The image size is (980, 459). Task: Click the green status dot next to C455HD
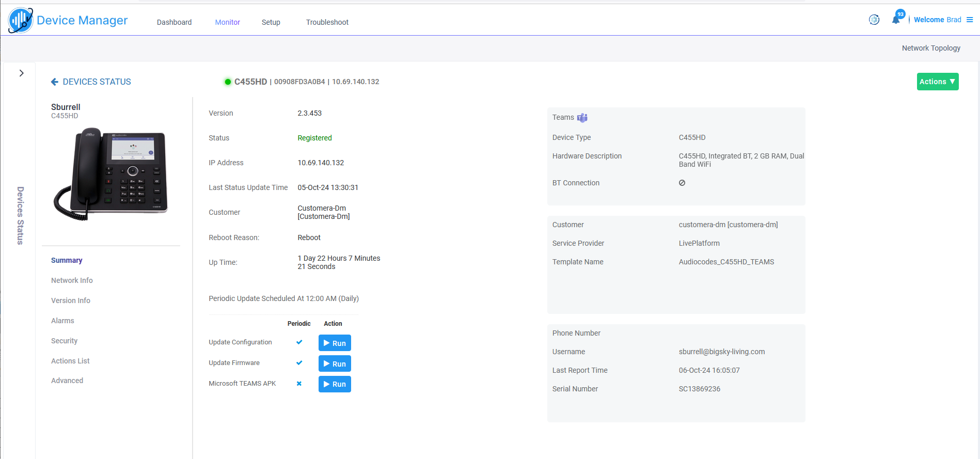[x=228, y=82]
